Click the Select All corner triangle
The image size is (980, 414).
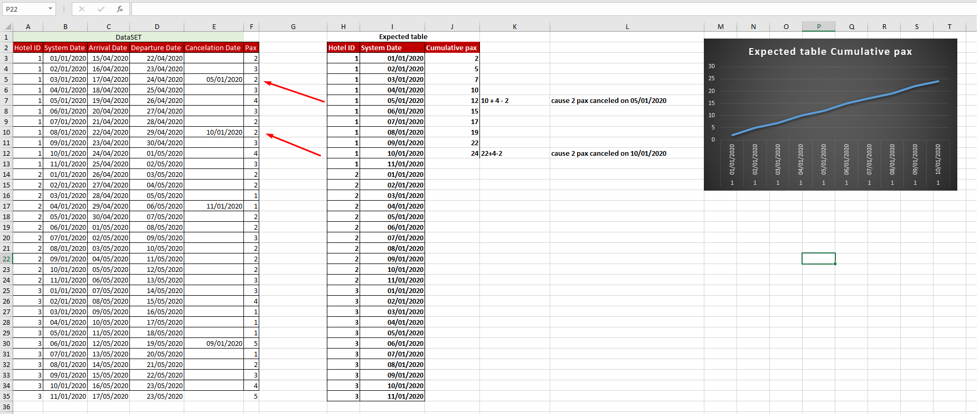[7, 26]
